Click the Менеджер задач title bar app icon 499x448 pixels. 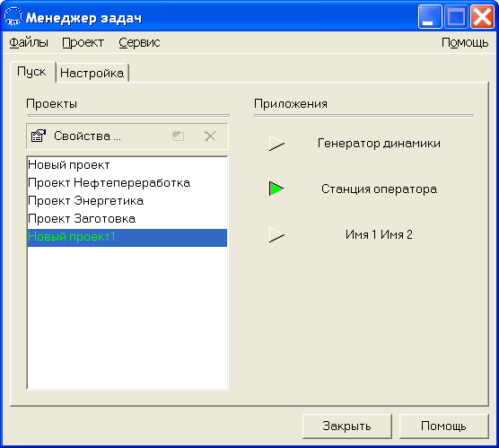pyautogui.click(x=13, y=16)
